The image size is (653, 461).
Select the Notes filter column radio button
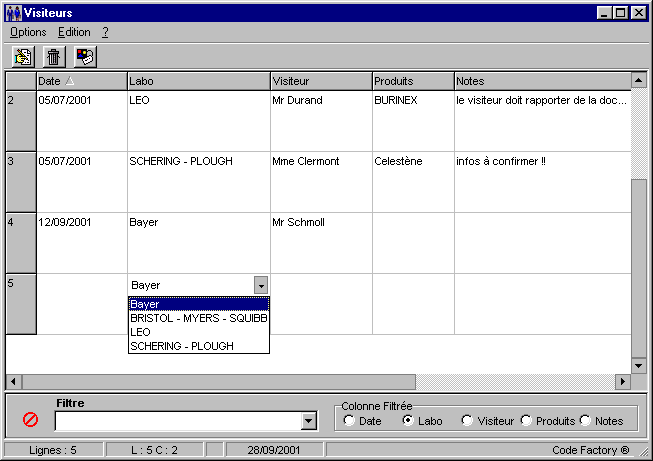[x=586, y=421]
